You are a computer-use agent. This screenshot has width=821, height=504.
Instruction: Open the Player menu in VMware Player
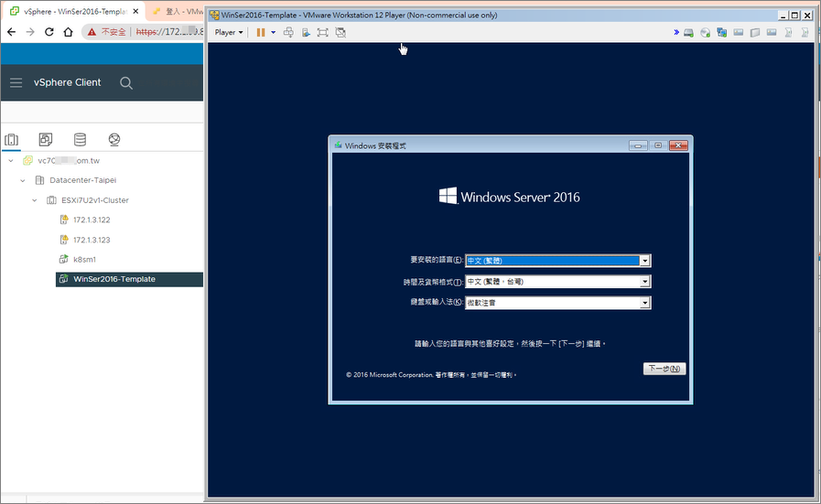click(x=229, y=32)
